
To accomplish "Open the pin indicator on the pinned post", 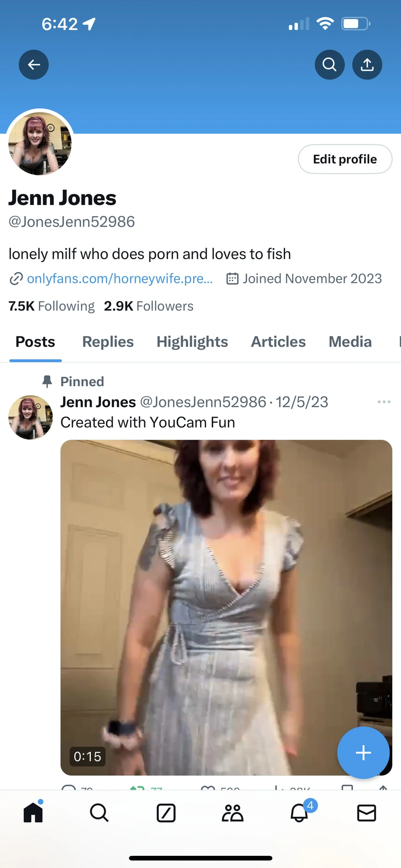I will (x=47, y=381).
